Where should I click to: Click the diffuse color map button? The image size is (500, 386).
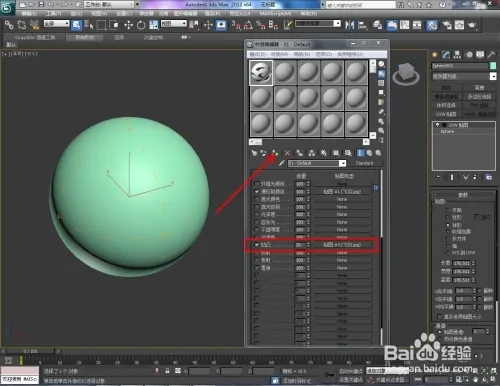[x=342, y=192]
